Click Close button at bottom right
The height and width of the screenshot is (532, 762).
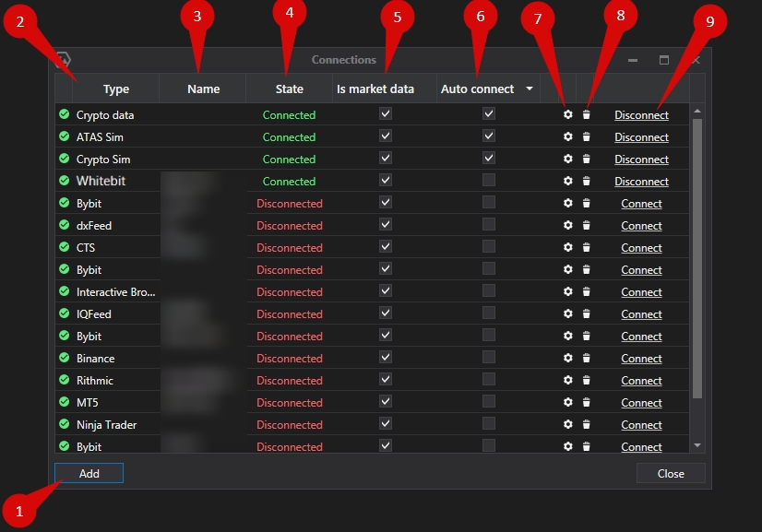click(671, 473)
